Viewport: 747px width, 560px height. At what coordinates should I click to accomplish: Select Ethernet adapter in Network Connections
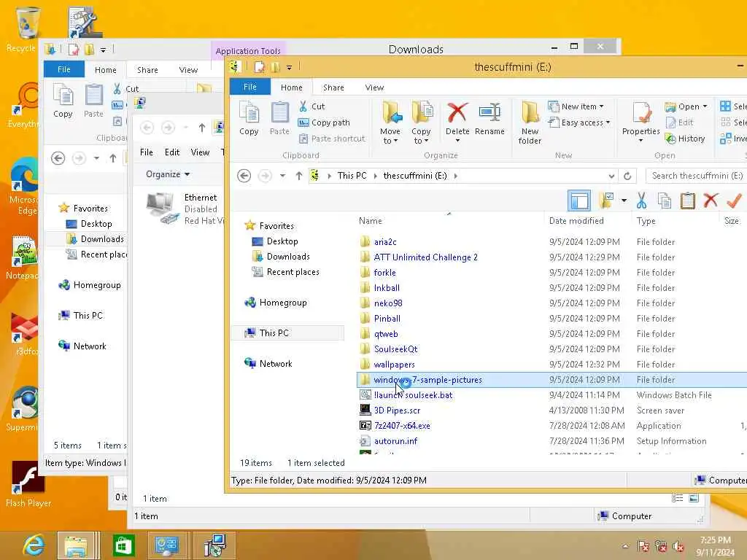tap(183, 209)
